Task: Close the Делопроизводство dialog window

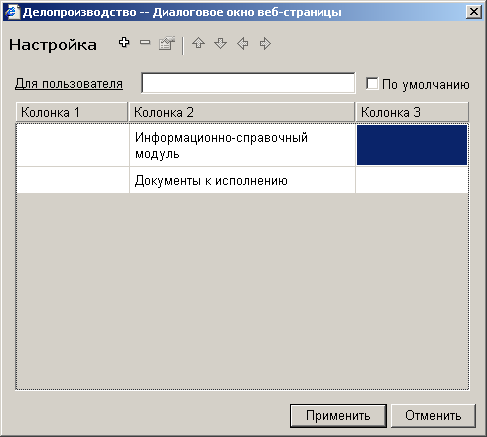Action: click(474, 12)
